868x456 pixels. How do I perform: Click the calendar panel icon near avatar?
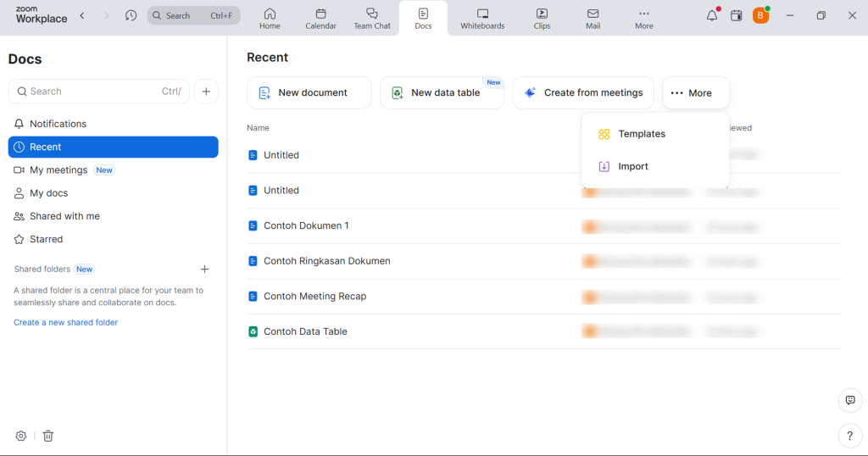(737, 15)
